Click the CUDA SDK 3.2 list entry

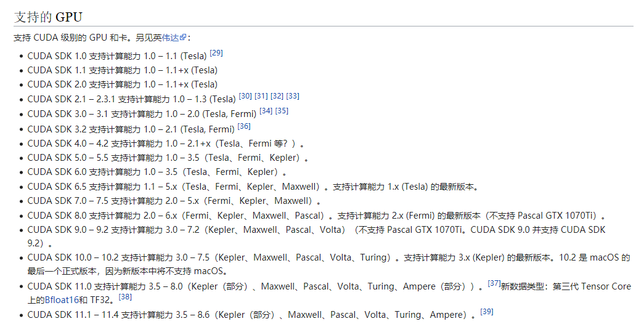coord(139,129)
